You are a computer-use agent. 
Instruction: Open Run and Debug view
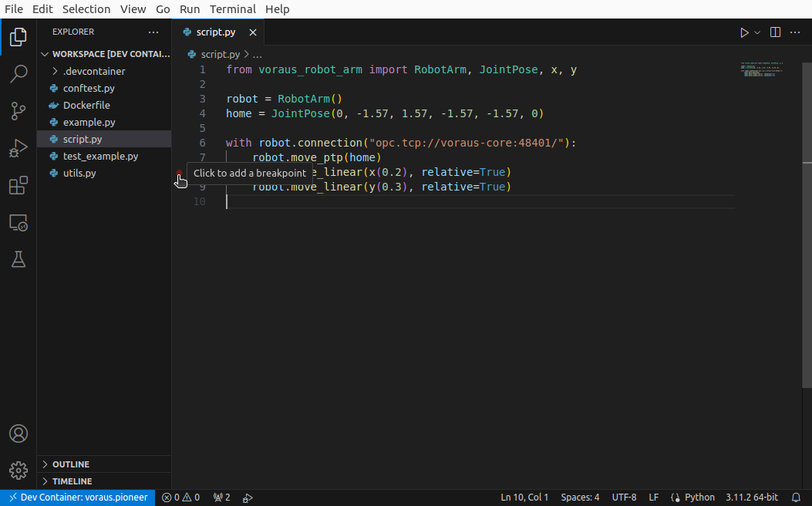19,148
